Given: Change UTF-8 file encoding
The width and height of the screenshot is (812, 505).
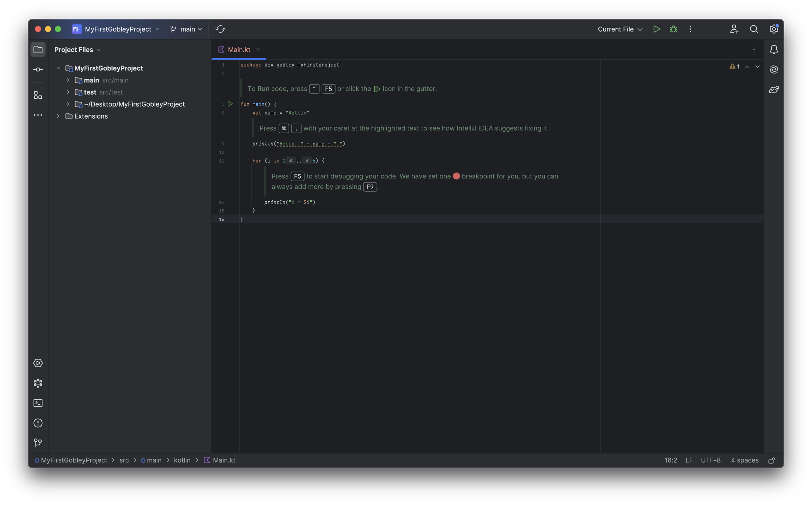Looking at the screenshot, I should click(710, 460).
